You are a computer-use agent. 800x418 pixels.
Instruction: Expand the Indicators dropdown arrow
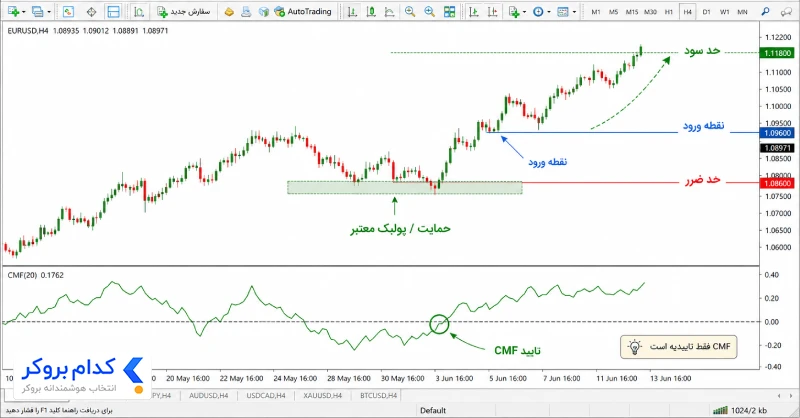coord(524,12)
